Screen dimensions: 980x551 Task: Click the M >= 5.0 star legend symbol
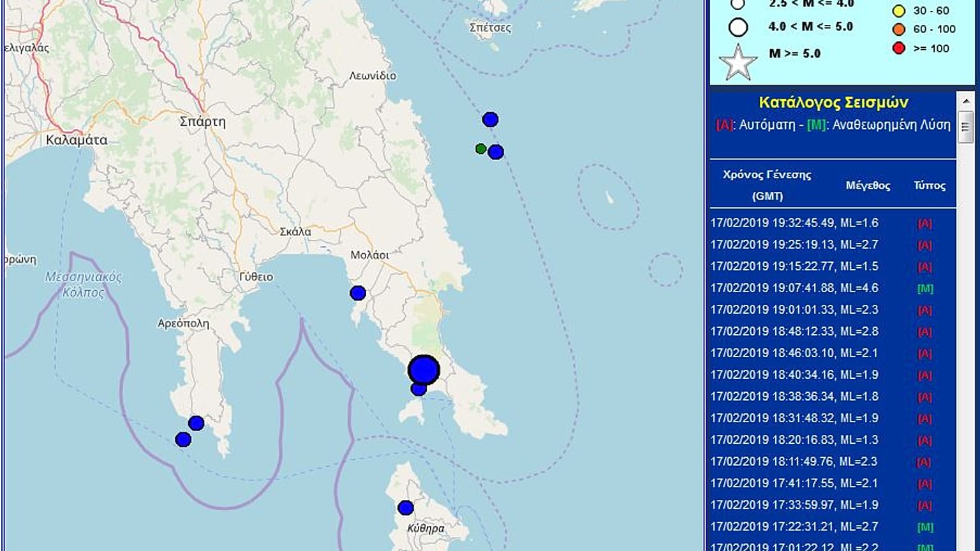point(738,62)
